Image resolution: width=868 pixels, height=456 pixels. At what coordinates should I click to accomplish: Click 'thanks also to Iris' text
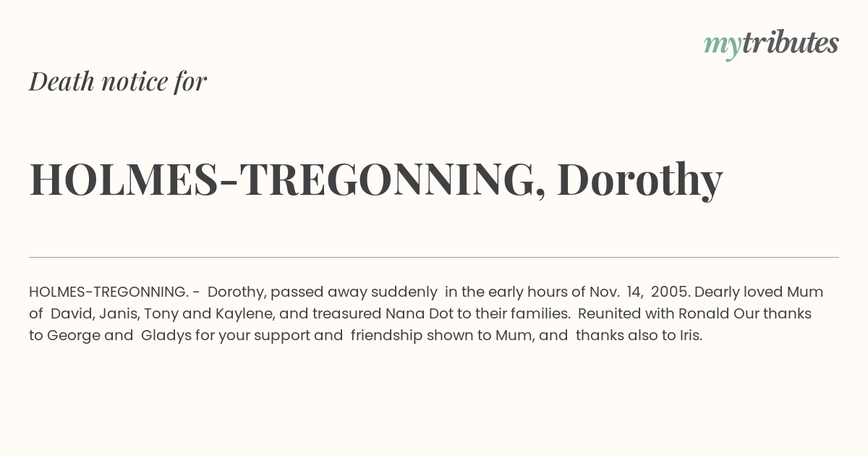[639, 336]
